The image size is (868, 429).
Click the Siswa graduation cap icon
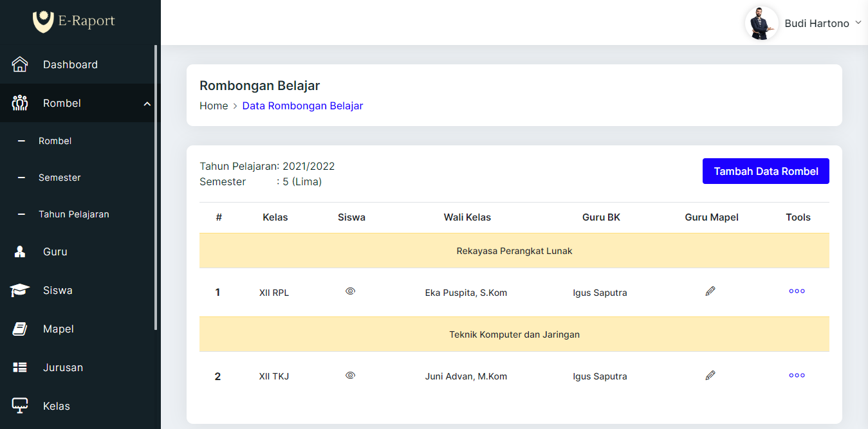(x=20, y=291)
